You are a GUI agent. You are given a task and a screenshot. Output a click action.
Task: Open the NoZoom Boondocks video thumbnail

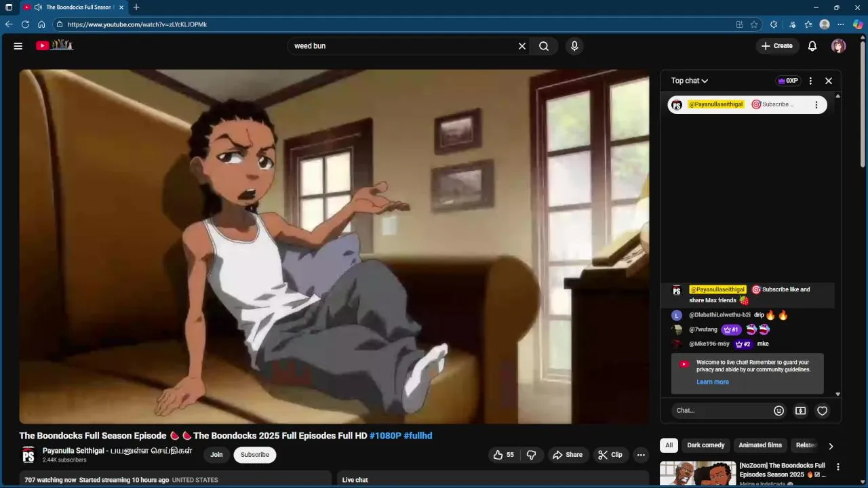[x=698, y=474]
